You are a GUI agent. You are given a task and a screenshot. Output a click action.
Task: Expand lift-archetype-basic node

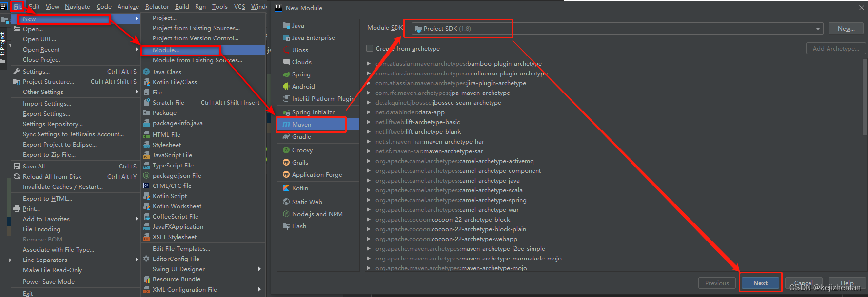pos(369,122)
